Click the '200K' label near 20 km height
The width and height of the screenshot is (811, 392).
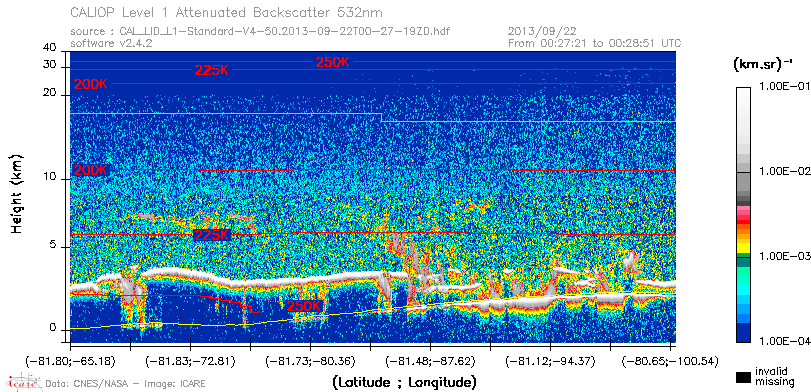(91, 84)
